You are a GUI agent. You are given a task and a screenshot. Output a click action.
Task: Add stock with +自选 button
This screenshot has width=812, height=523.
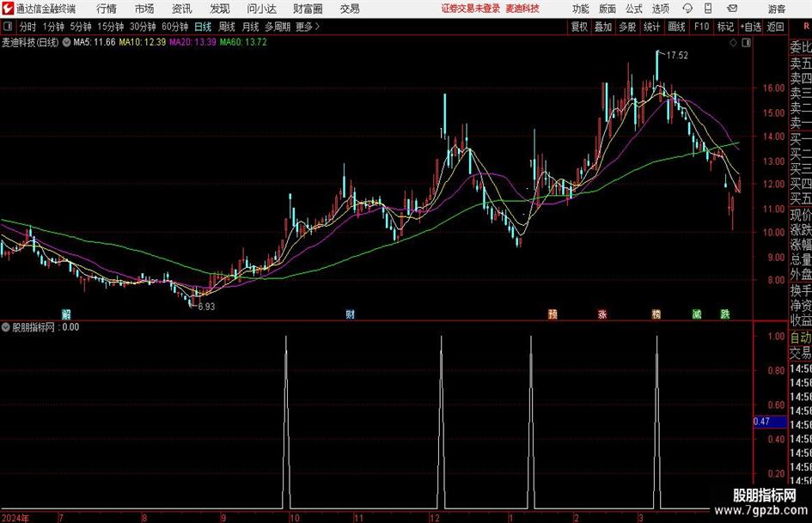pyautogui.click(x=751, y=27)
